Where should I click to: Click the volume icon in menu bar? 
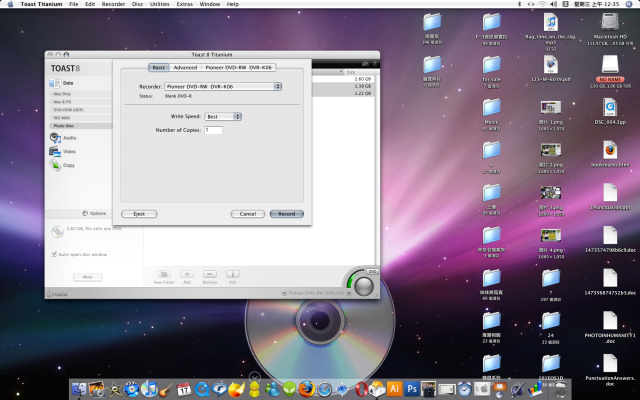click(553, 4)
